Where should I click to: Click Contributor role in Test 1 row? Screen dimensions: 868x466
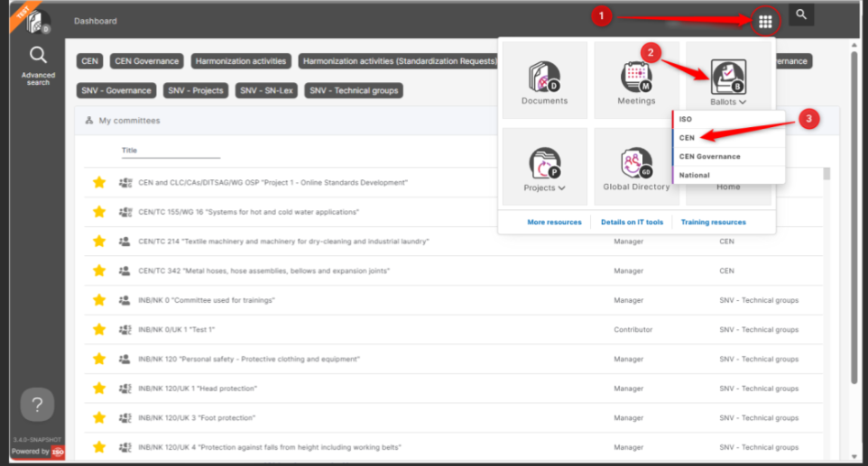633,330
